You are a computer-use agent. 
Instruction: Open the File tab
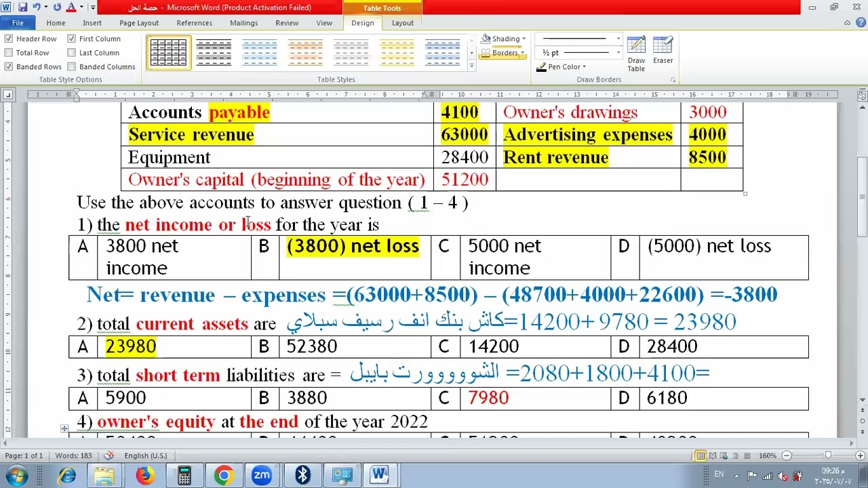18,23
